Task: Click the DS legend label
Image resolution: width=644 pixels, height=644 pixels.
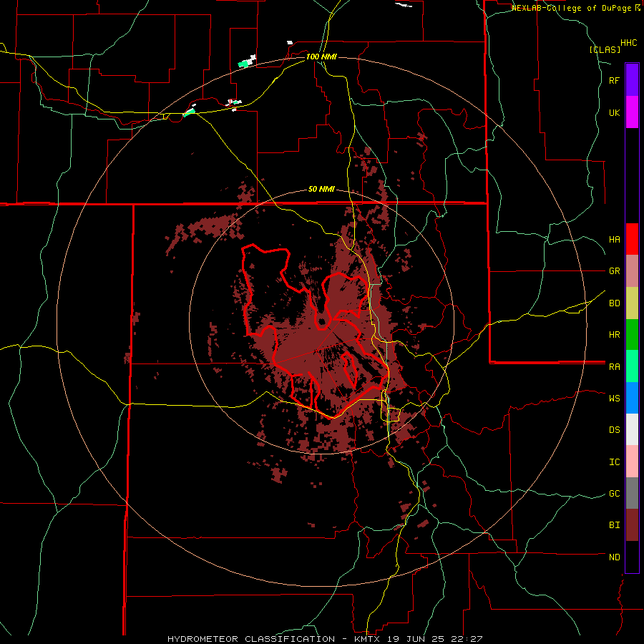Action: pos(614,430)
